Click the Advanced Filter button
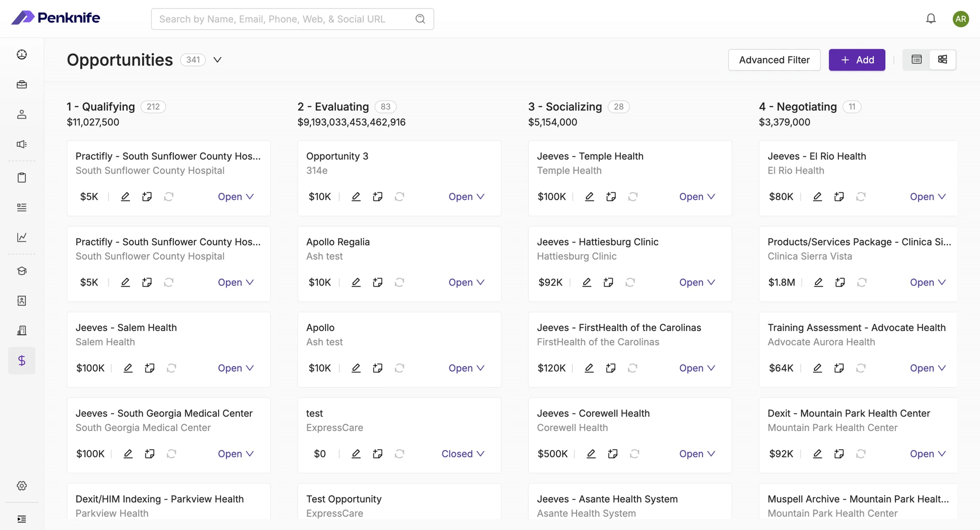The width and height of the screenshot is (980, 530). click(774, 60)
